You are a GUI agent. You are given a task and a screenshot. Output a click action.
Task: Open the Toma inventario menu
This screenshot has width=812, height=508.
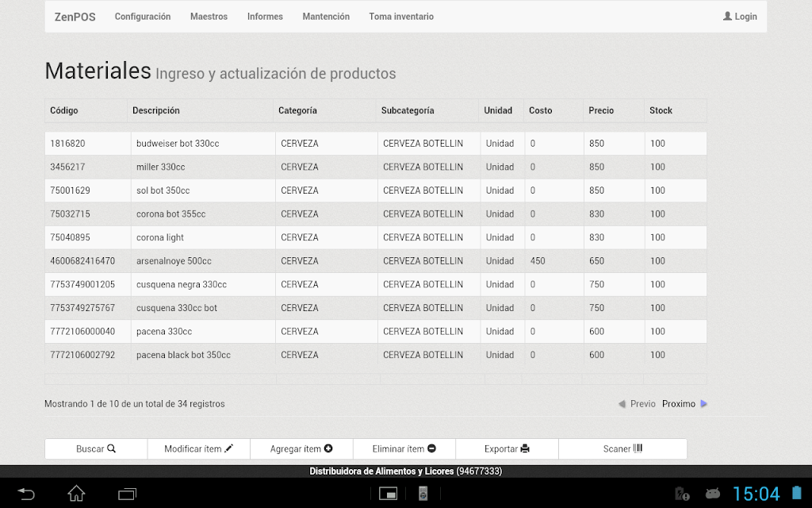click(401, 17)
